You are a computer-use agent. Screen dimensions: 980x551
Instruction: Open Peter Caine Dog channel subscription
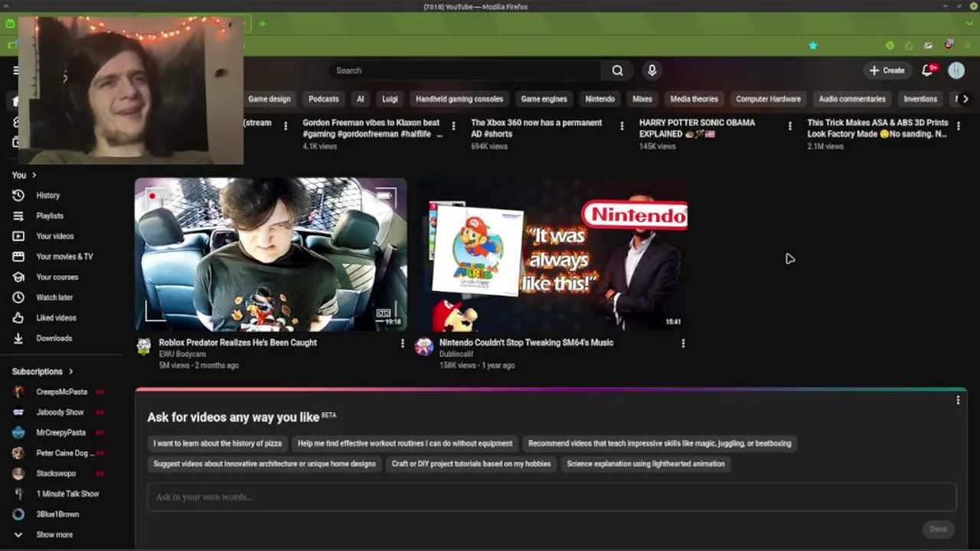coord(65,453)
